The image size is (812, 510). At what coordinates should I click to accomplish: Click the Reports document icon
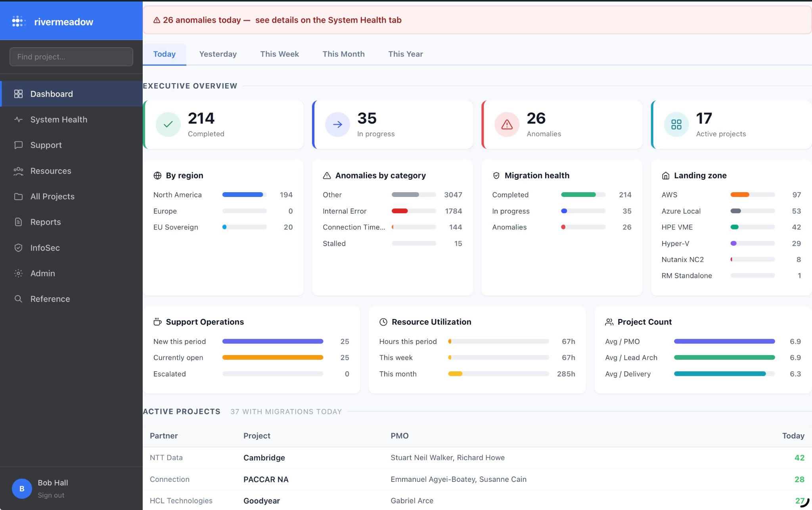coord(18,222)
